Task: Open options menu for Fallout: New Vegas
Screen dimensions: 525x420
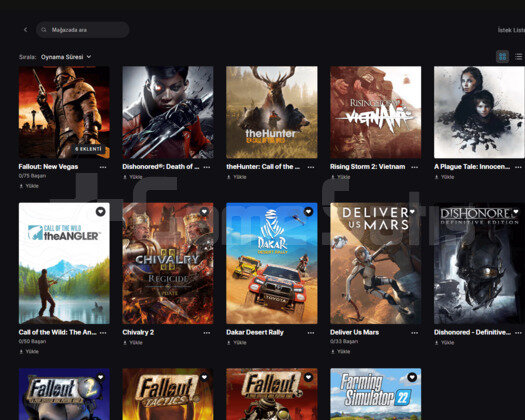Action: [x=103, y=167]
